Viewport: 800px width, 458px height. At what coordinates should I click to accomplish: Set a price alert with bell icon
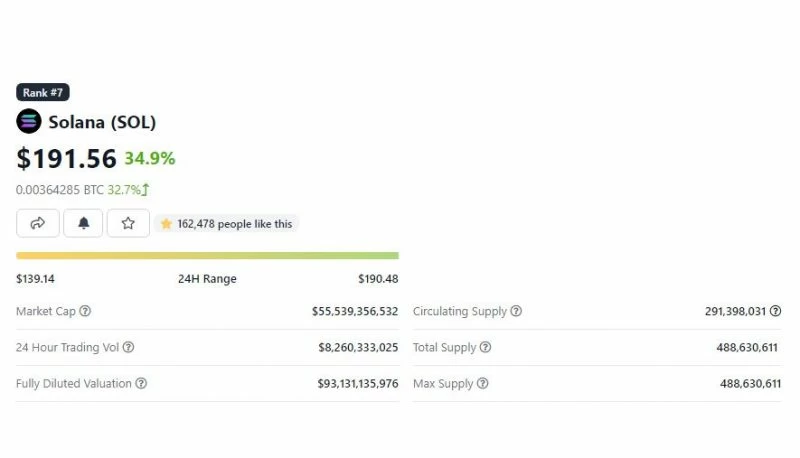tap(83, 223)
